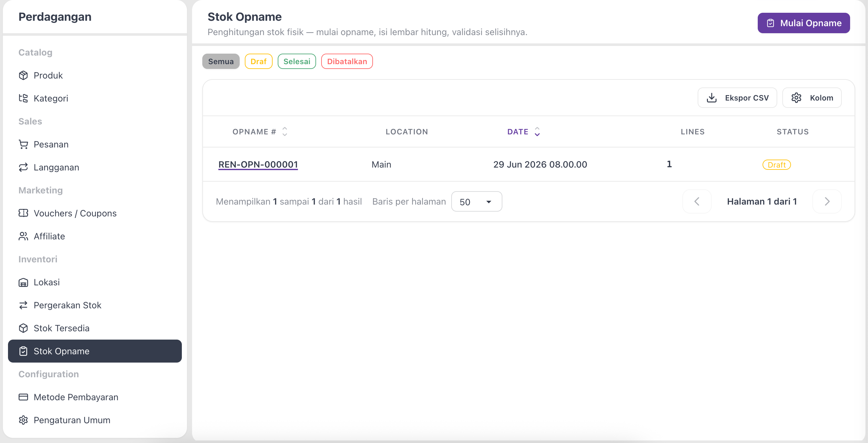Filter list by Draf status
The width and height of the screenshot is (868, 443).
(259, 61)
